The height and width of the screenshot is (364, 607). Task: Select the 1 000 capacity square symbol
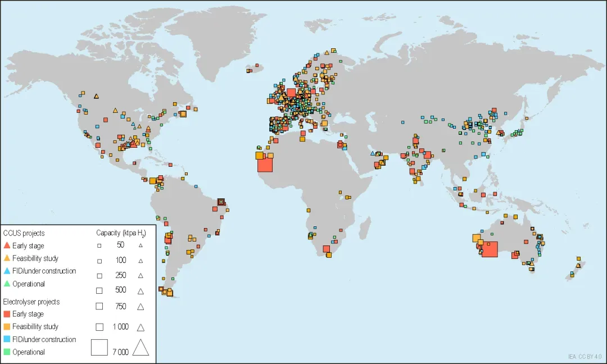pyautogui.click(x=99, y=327)
